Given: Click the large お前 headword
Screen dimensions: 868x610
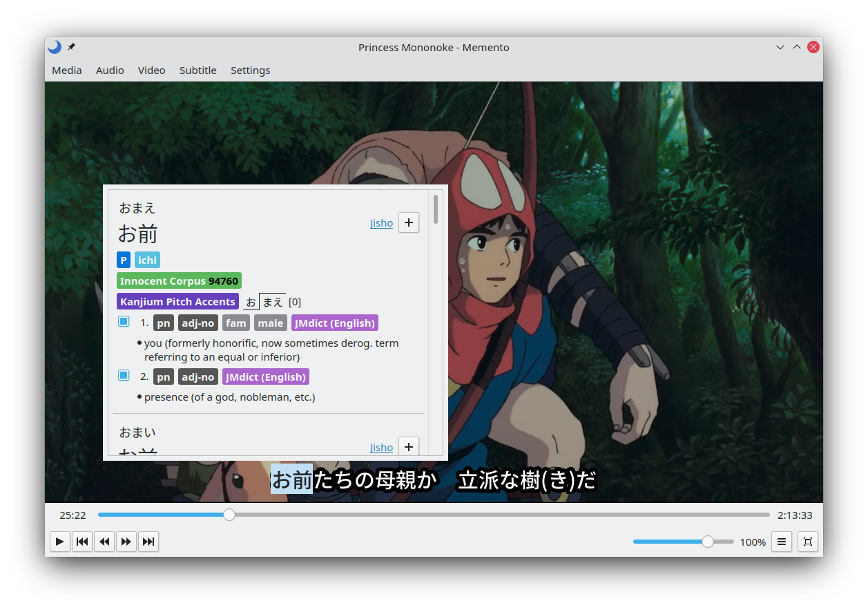Looking at the screenshot, I should (138, 233).
